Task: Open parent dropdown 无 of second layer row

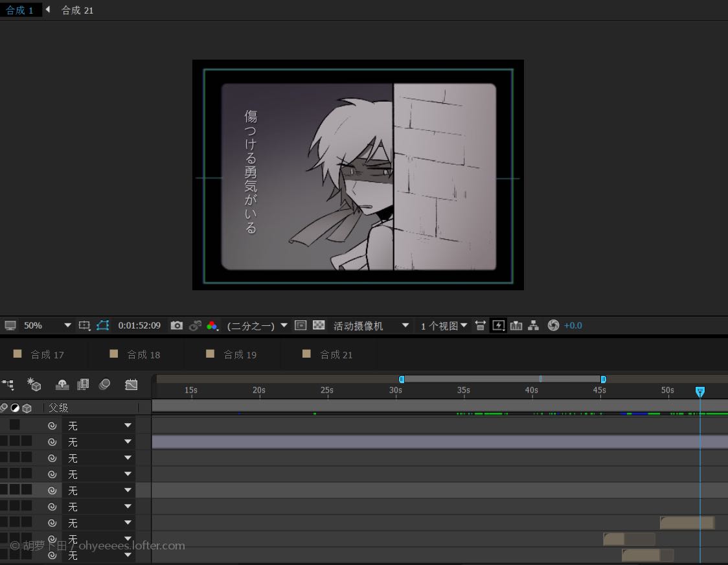Action: click(x=99, y=442)
